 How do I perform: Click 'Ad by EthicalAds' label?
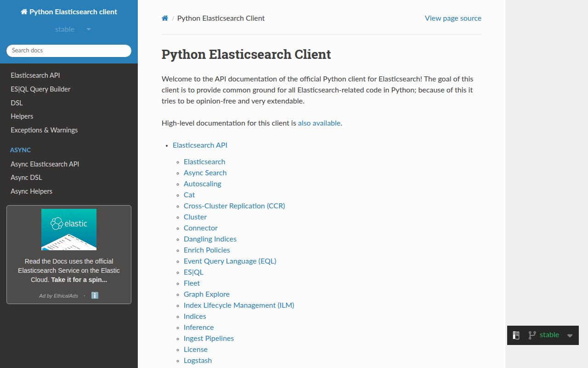tap(58, 296)
